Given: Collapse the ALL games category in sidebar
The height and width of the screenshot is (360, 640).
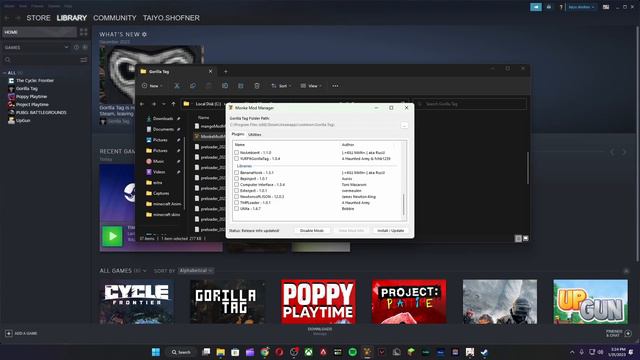Looking at the screenshot, I should click(4, 73).
